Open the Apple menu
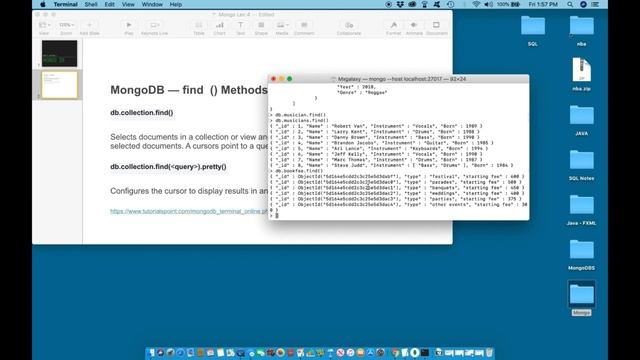Screen dimensions: 640x360 tap(42, 4)
